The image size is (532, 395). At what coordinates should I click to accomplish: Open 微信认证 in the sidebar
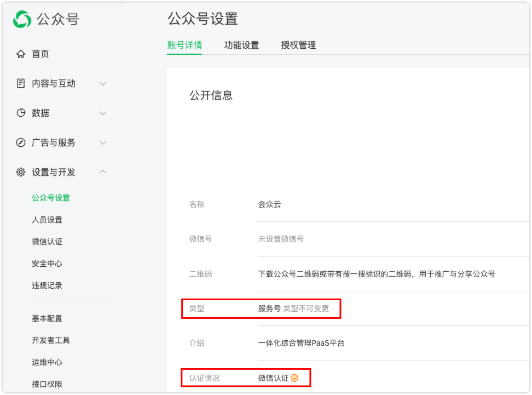coord(47,242)
